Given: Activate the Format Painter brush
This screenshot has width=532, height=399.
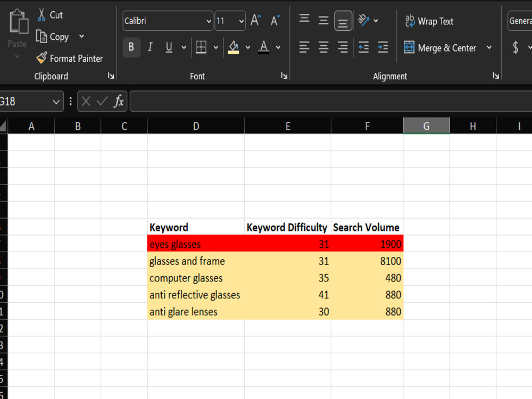Looking at the screenshot, I should tap(41, 58).
